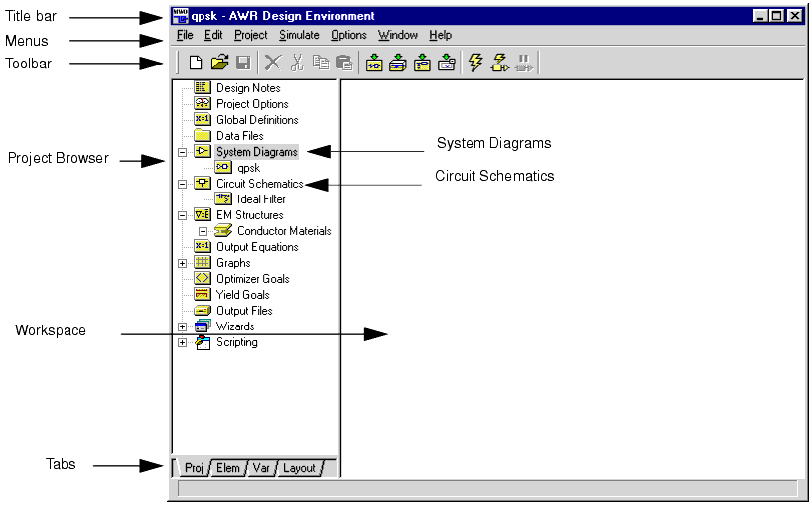Select EM Structures tree label

(249, 215)
